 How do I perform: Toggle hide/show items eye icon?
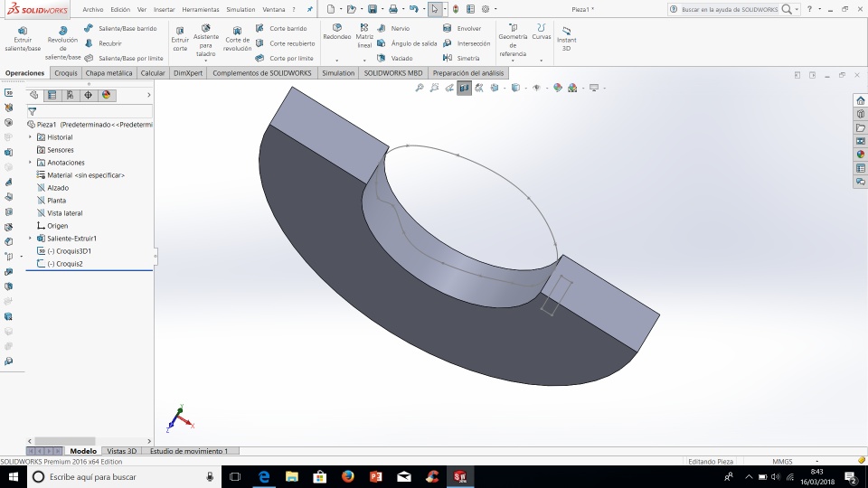[x=536, y=88]
